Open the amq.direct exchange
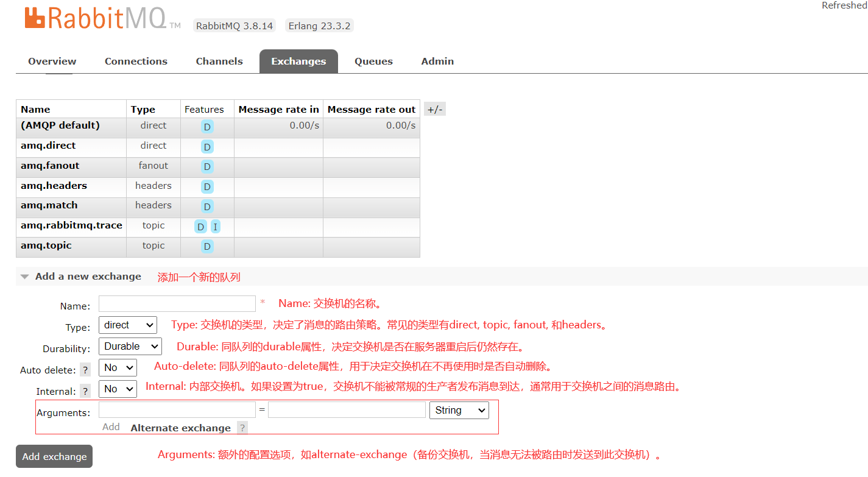The width and height of the screenshot is (868, 477). click(48, 146)
